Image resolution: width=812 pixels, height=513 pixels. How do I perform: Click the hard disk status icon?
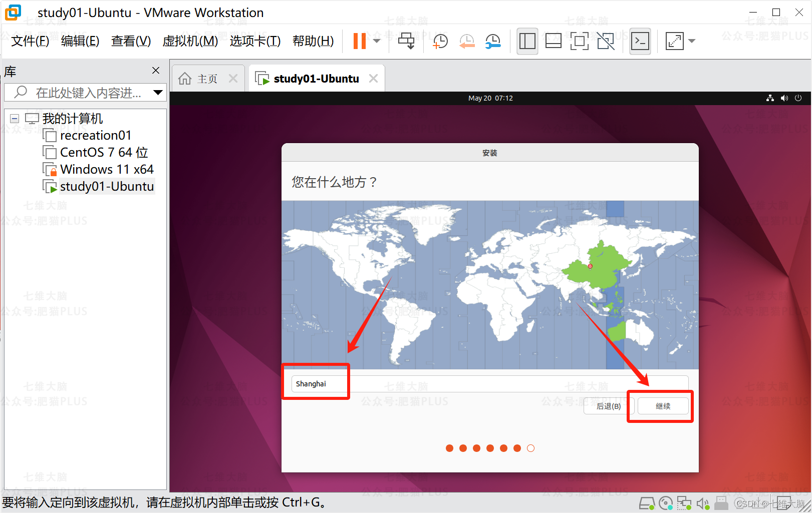(x=647, y=503)
